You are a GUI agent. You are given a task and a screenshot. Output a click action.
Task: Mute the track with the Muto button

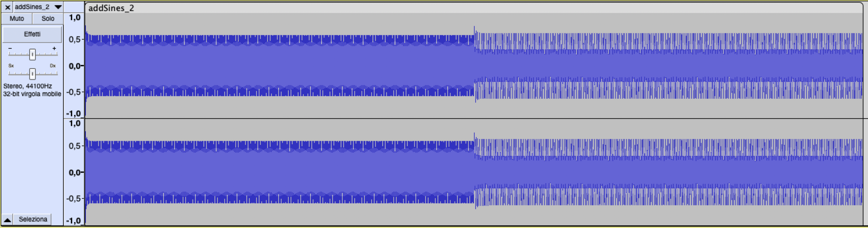pyautogui.click(x=17, y=19)
